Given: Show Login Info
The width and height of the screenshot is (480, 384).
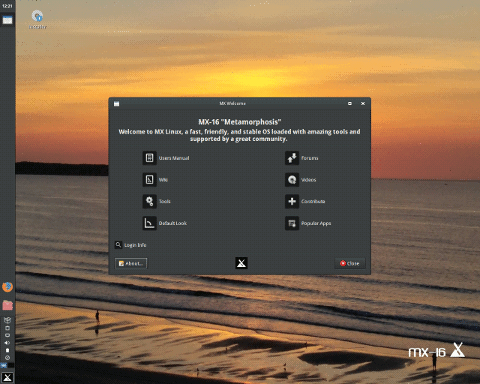Looking at the screenshot, I should coord(131,245).
